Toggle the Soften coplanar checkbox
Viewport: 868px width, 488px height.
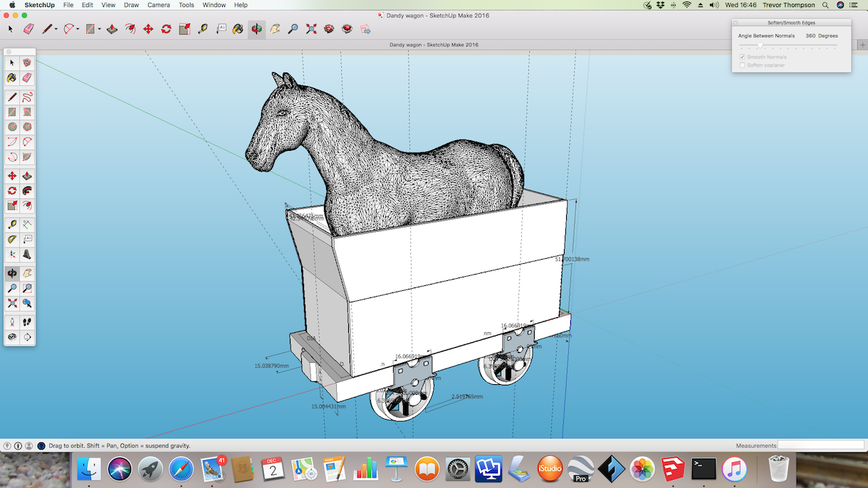(x=743, y=65)
